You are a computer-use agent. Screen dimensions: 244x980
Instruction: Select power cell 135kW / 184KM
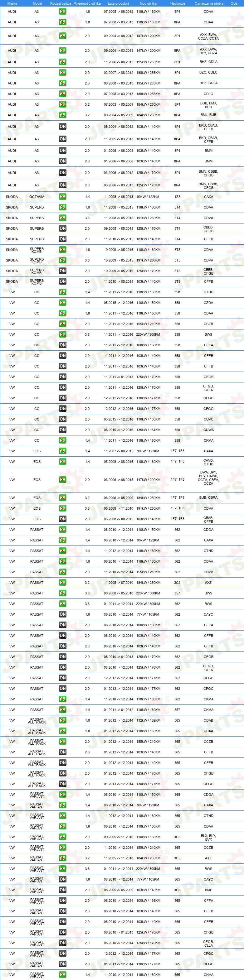point(149,430)
